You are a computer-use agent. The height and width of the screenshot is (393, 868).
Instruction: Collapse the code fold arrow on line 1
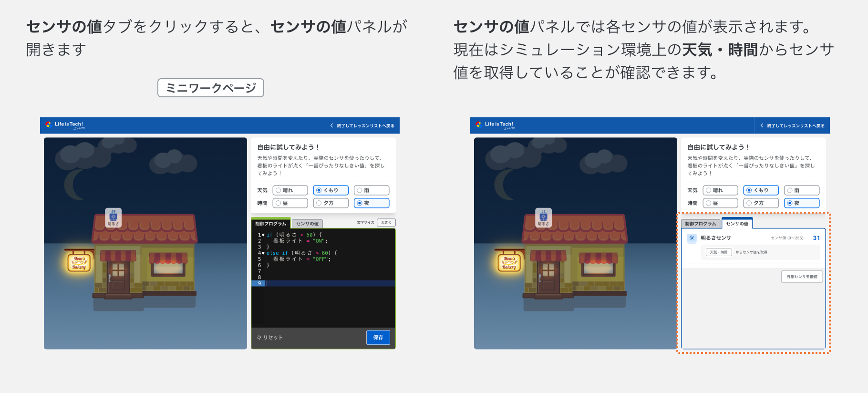[263, 235]
